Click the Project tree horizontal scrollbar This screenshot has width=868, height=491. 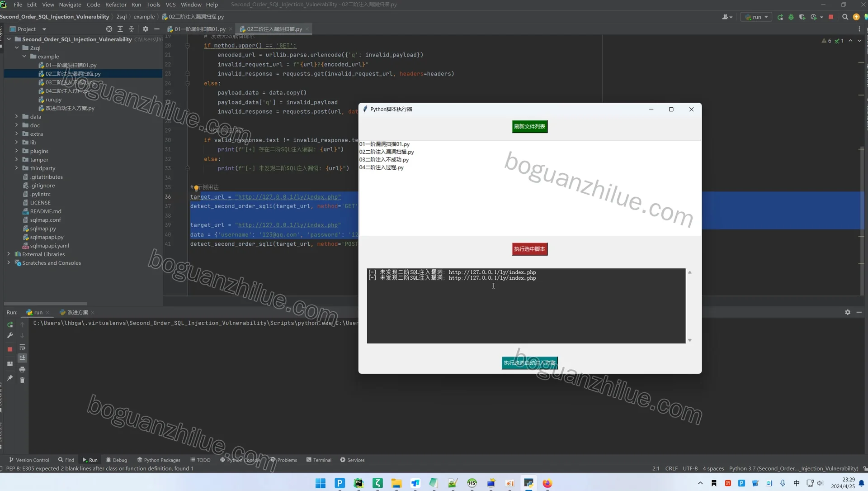[45, 304]
